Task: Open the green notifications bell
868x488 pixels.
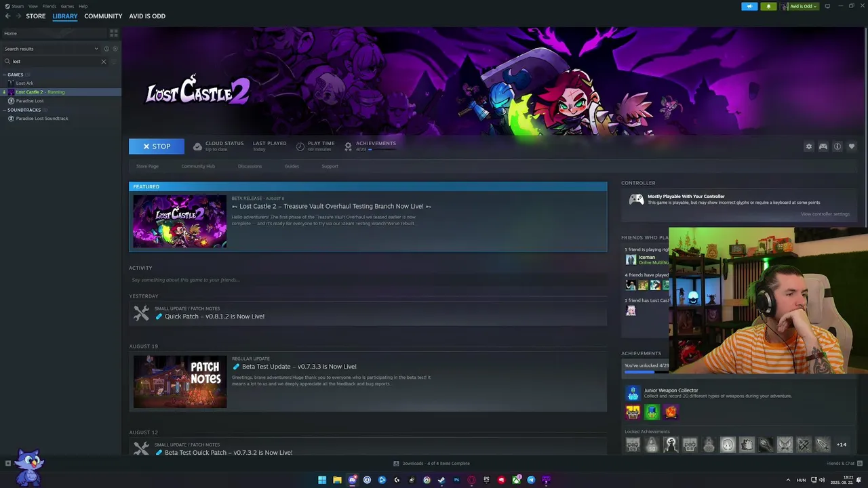Action: click(768, 6)
